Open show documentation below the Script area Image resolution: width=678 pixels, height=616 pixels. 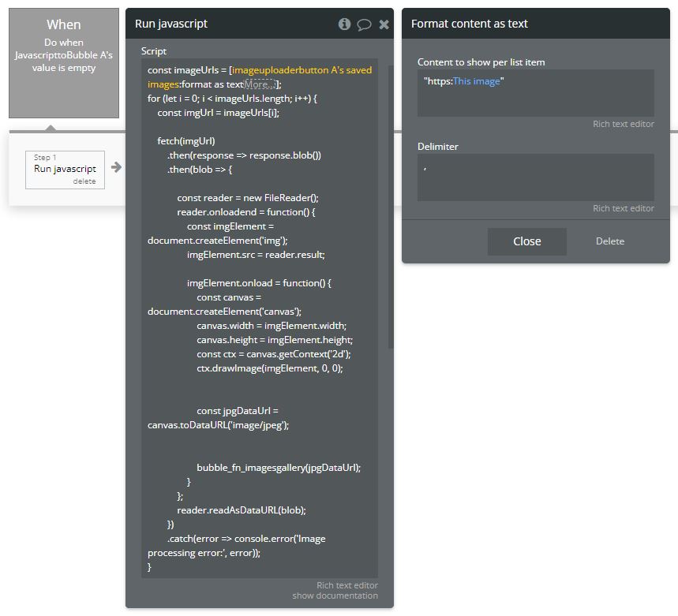[335, 595]
